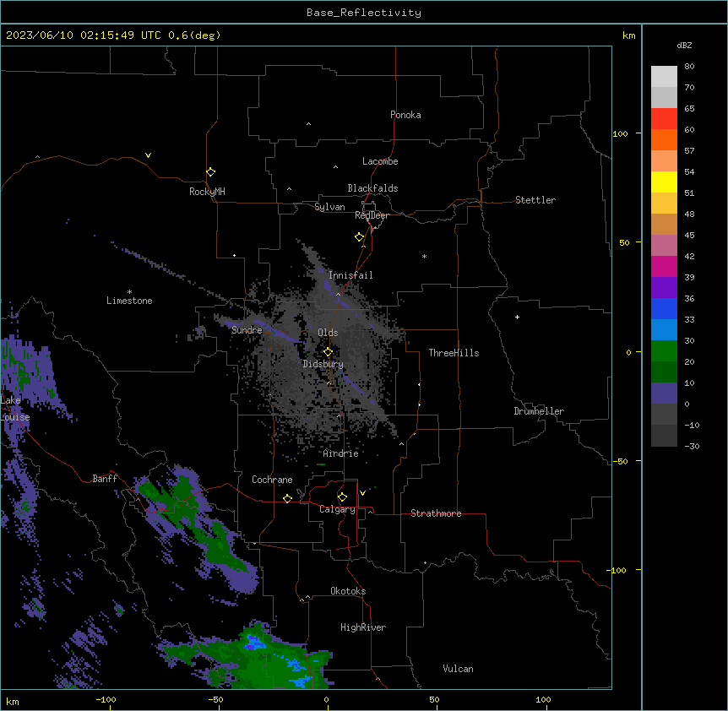The width and height of the screenshot is (728, 711).
Task: Click the Didsbury label
Action: tap(323, 364)
